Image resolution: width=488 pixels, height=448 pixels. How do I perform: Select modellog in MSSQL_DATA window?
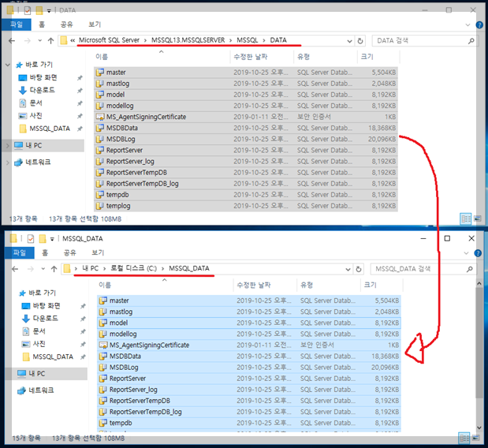pos(248,334)
